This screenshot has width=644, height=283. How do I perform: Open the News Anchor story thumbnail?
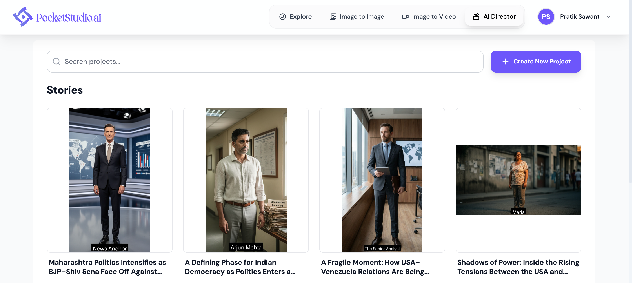click(109, 180)
